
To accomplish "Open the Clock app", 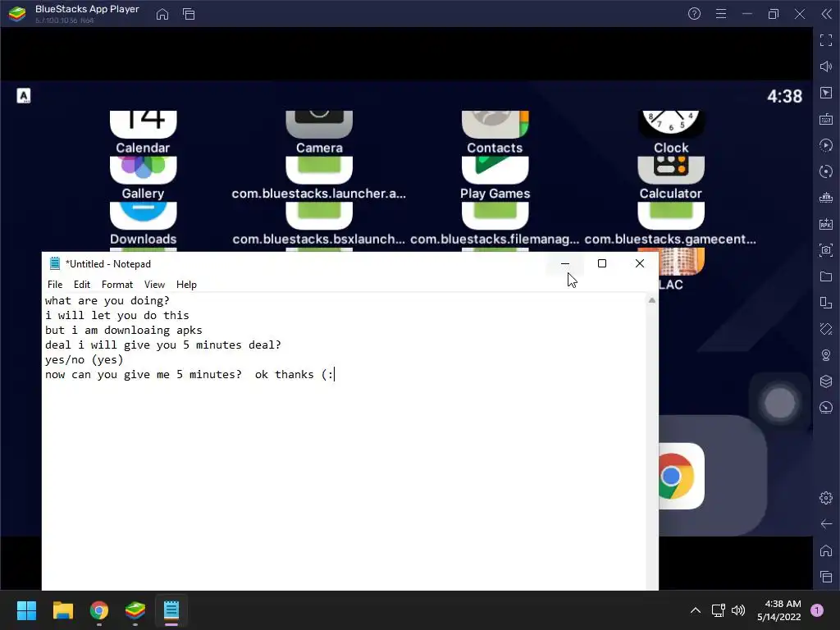I will tap(671, 132).
